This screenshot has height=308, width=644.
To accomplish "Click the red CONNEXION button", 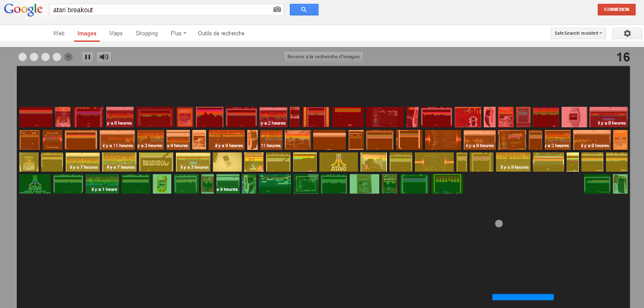I will tap(616, 10).
